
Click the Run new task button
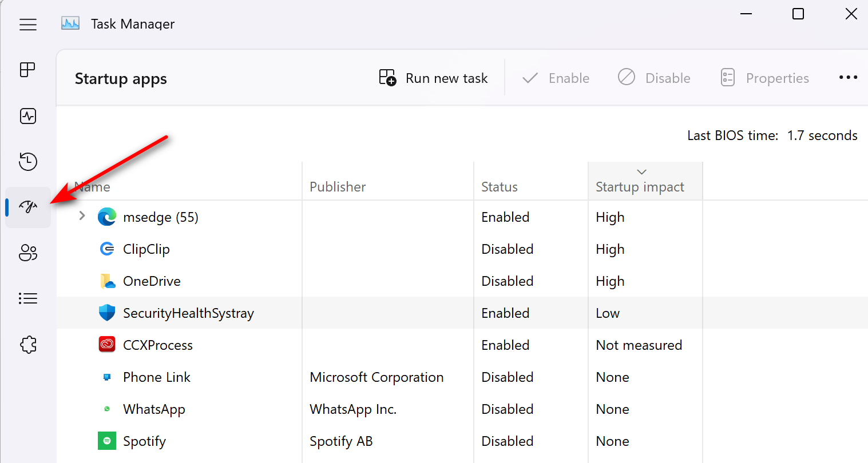433,78
